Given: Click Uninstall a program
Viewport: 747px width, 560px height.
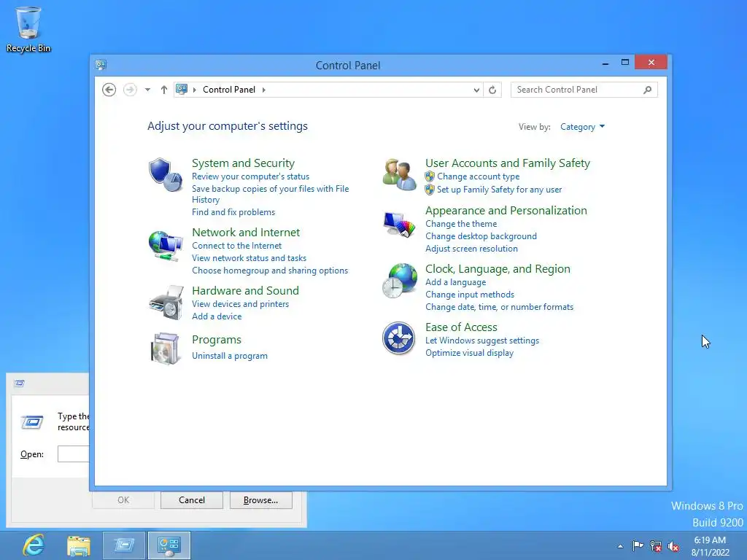Looking at the screenshot, I should click(x=229, y=356).
